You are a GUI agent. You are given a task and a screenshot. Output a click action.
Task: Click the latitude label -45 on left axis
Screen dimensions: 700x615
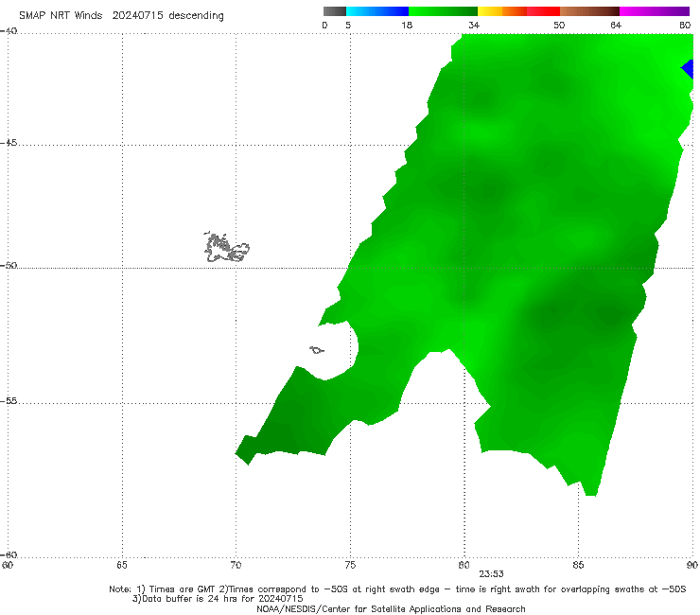[x=9, y=143]
